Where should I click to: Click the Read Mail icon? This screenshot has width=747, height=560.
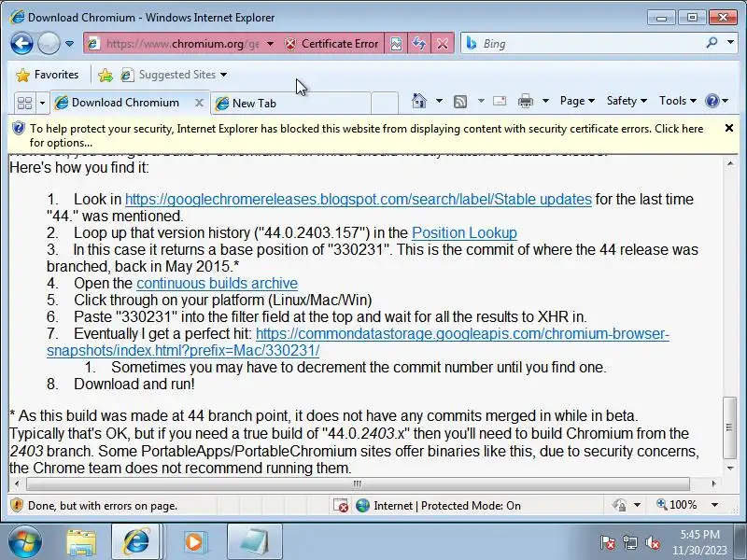[x=500, y=101]
